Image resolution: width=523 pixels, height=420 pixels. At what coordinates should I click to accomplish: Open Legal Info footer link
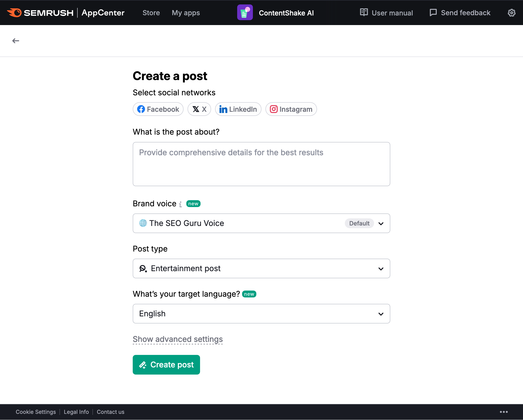click(x=76, y=412)
